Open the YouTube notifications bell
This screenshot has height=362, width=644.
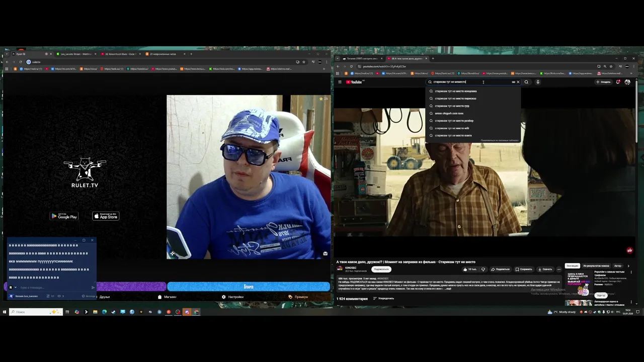pos(618,82)
